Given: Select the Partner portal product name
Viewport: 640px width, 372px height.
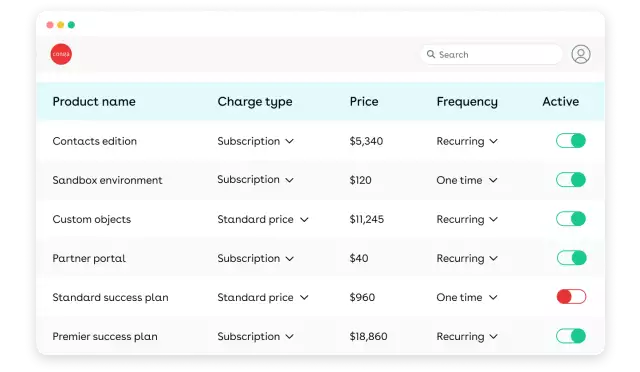Looking at the screenshot, I should click(x=89, y=258).
